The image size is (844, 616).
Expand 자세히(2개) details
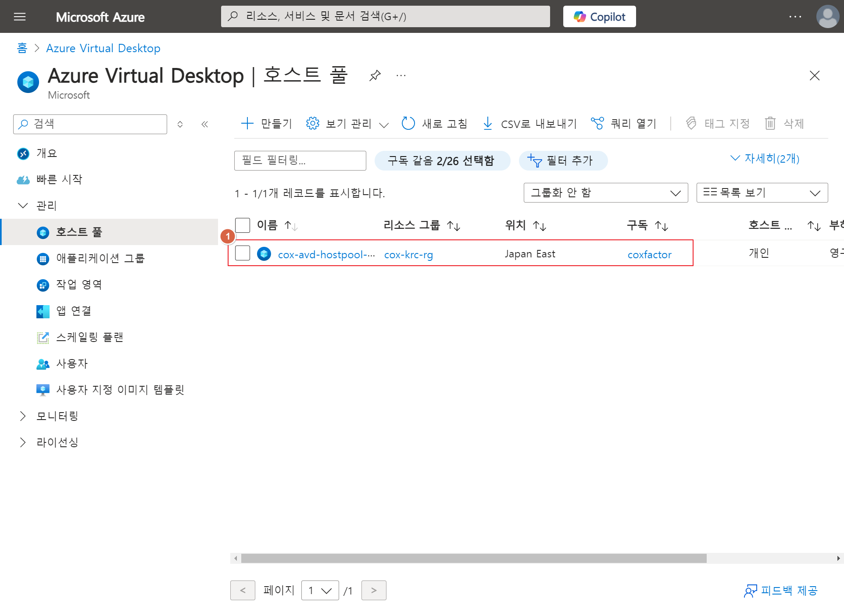(765, 158)
